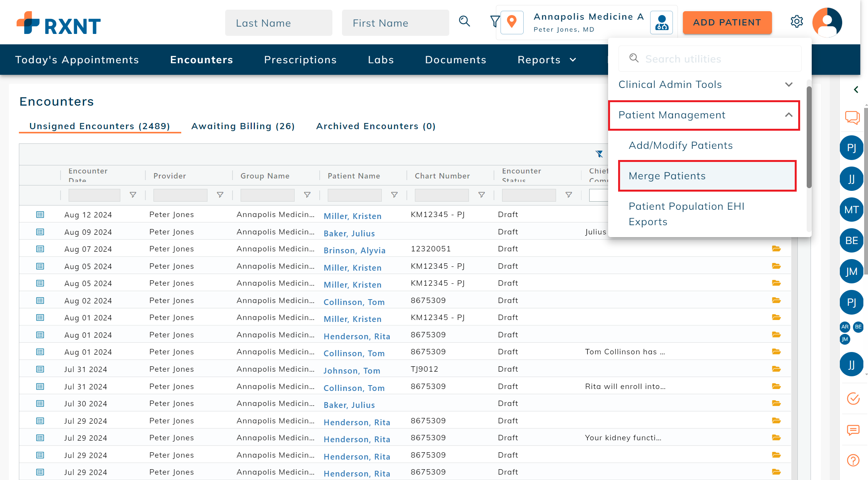Viewport: 868px width, 480px height.
Task: Open help via the question mark icon
Action: click(853, 460)
